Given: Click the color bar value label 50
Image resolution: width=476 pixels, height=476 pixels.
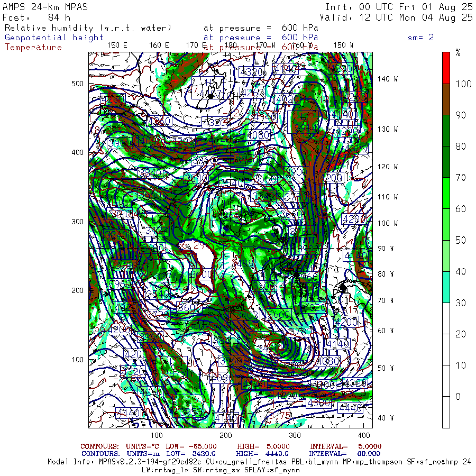Looking at the screenshot, I should click(461, 241).
